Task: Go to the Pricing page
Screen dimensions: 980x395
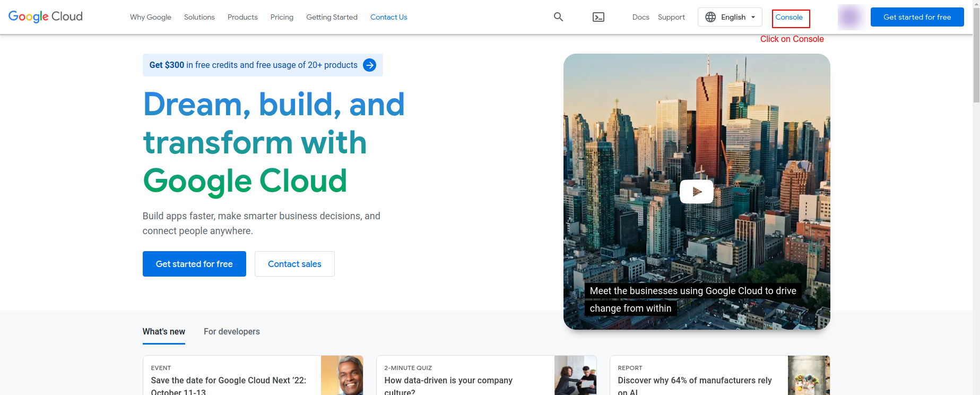Action: coord(282,17)
